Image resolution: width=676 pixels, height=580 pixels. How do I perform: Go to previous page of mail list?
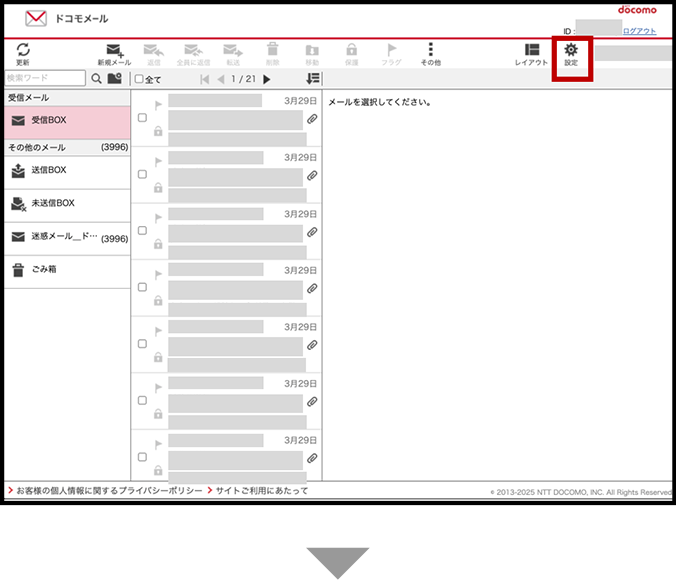click(221, 79)
